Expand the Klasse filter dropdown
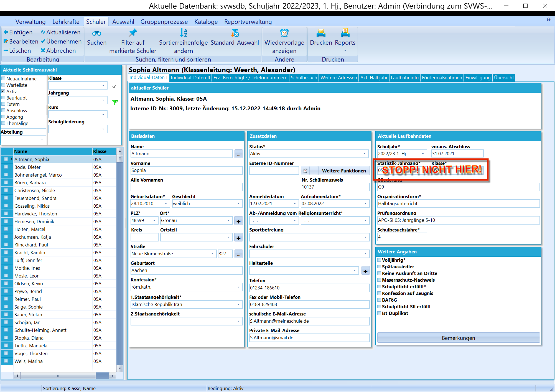The width and height of the screenshot is (555, 392). 103,86
